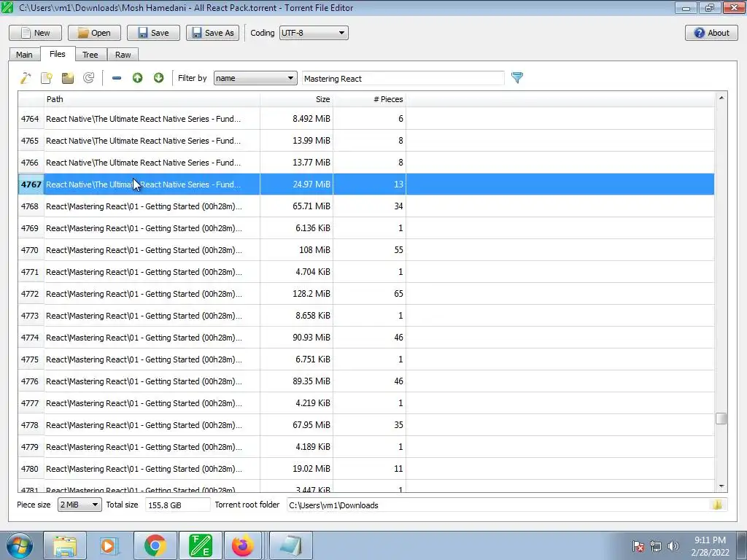Open Windows Media Player from the taskbar
This screenshot has height=560, width=747.
click(x=109, y=545)
